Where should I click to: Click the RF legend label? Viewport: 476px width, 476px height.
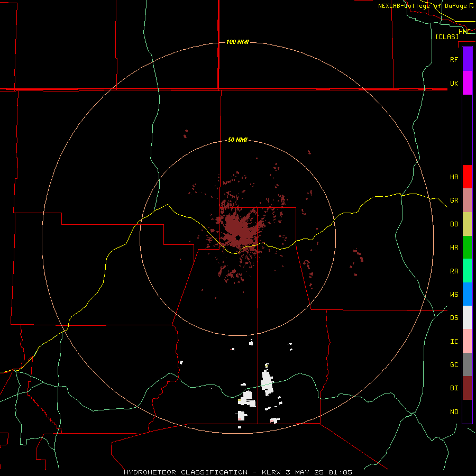(x=454, y=60)
